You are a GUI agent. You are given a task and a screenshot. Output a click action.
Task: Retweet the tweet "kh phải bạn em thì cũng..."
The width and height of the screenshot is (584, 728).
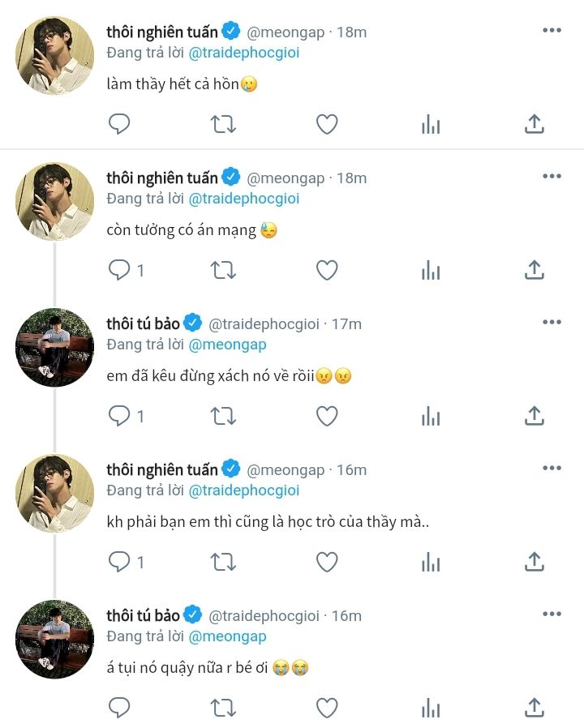223,562
